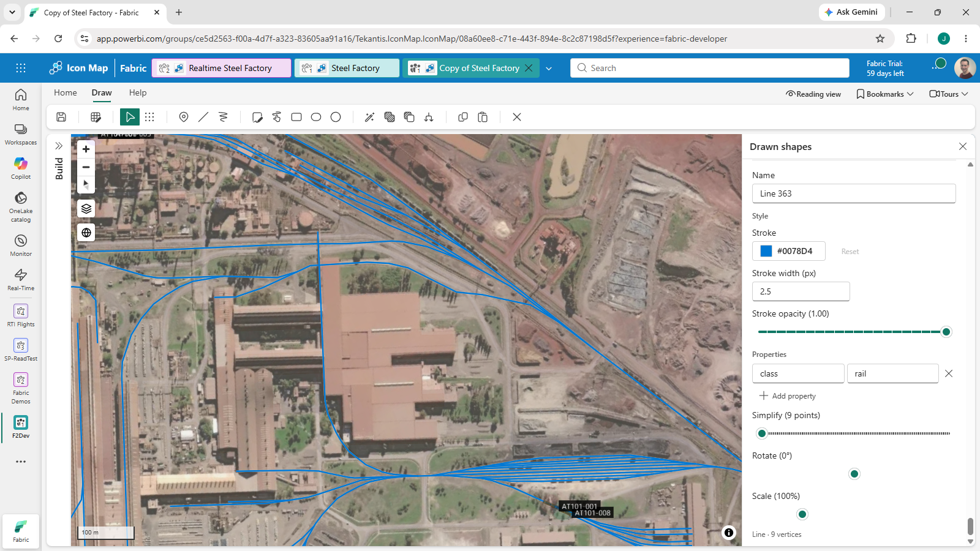Switch to the Home ribbon tab
This screenshot has height=551, width=980.
(66, 92)
